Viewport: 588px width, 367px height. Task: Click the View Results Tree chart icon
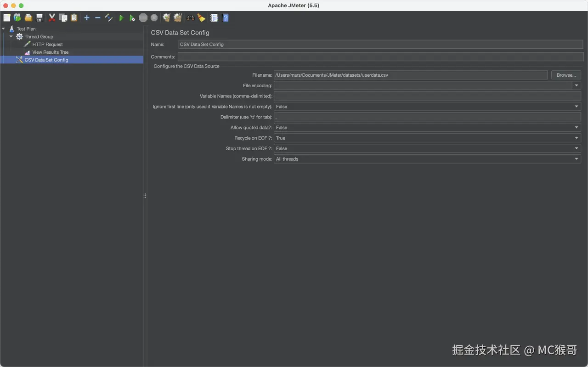pyautogui.click(x=27, y=52)
